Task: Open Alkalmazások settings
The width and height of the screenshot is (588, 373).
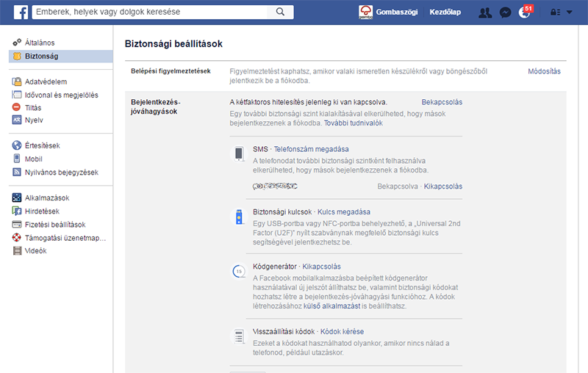Action: 47,198
